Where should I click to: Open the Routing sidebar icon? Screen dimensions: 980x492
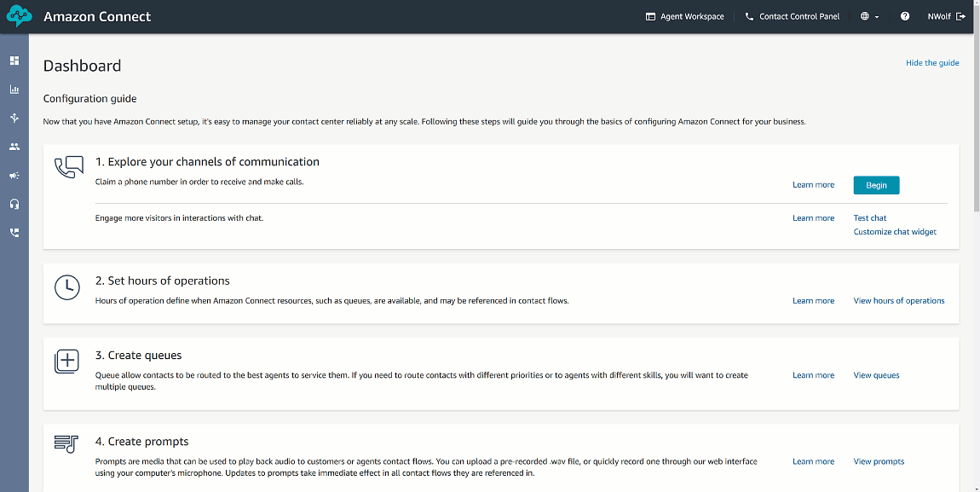[x=14, y=119]
